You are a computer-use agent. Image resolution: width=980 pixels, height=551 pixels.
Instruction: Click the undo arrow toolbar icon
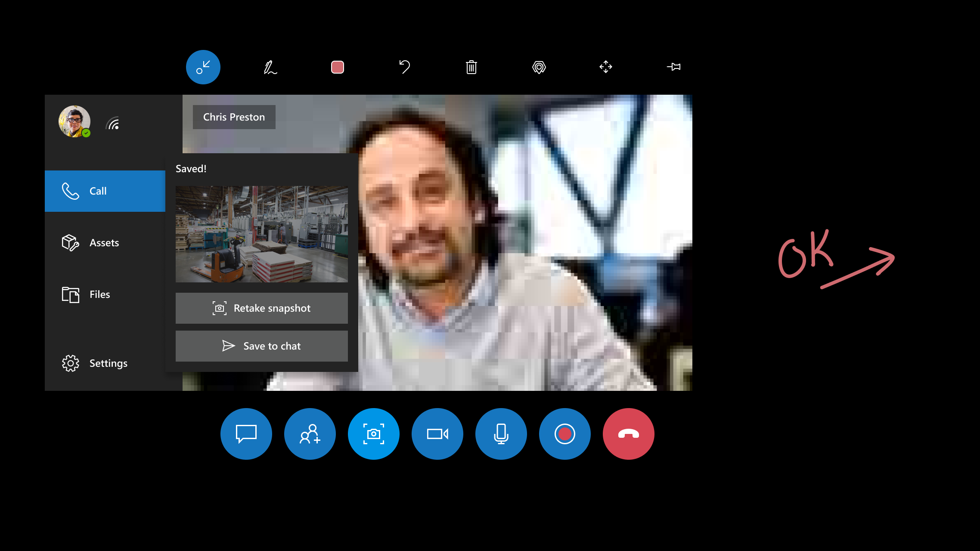click(x=404, y=67)
